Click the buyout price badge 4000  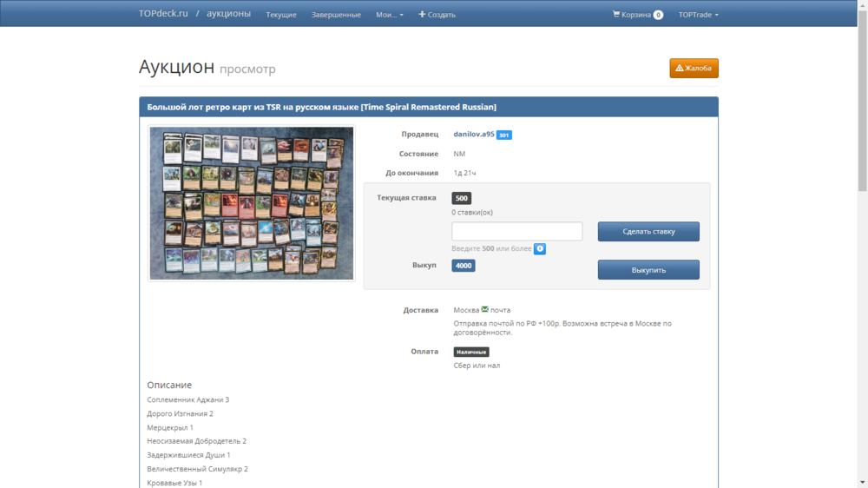(x=464, y=266)
